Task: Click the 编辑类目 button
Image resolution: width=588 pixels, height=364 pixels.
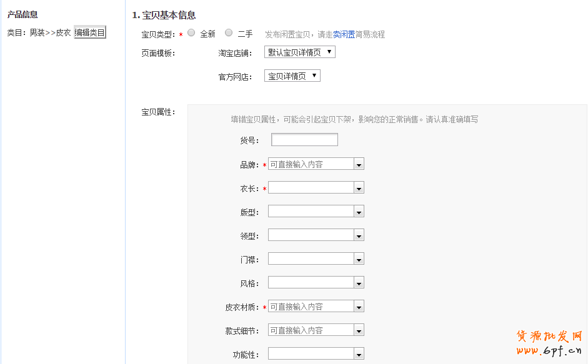Action: [x=90, y=32]
